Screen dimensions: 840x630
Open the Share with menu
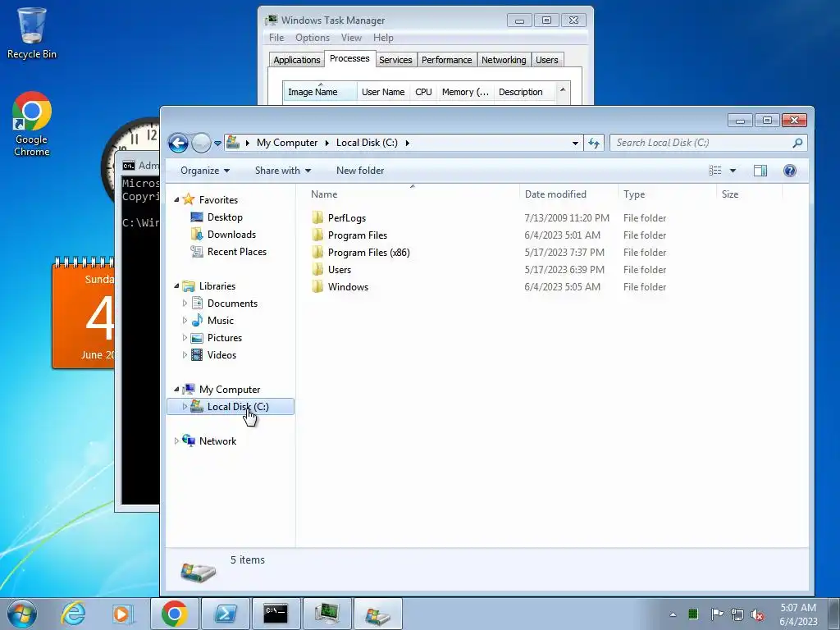click(x=282, y=171)
